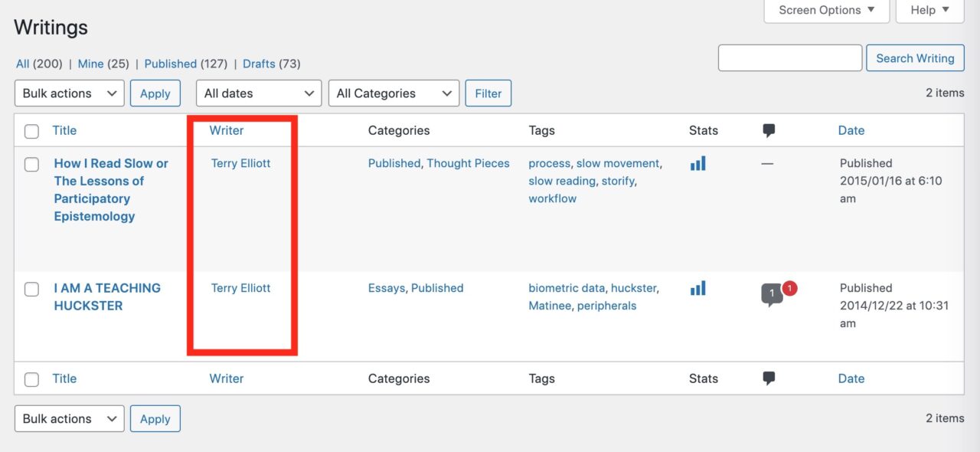
Task: Open stats chart icon for I AM A TEACHING HUCKSTER
Action: pos(697,288)
